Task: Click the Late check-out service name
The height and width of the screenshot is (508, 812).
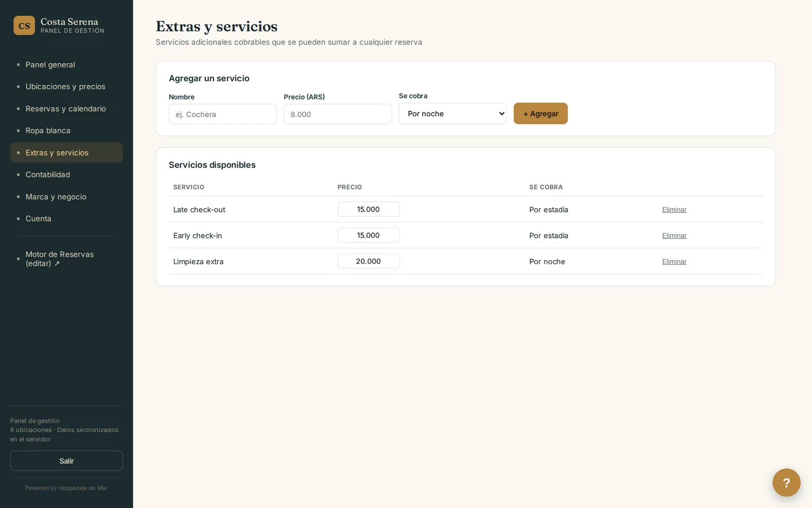Action: 199,210
